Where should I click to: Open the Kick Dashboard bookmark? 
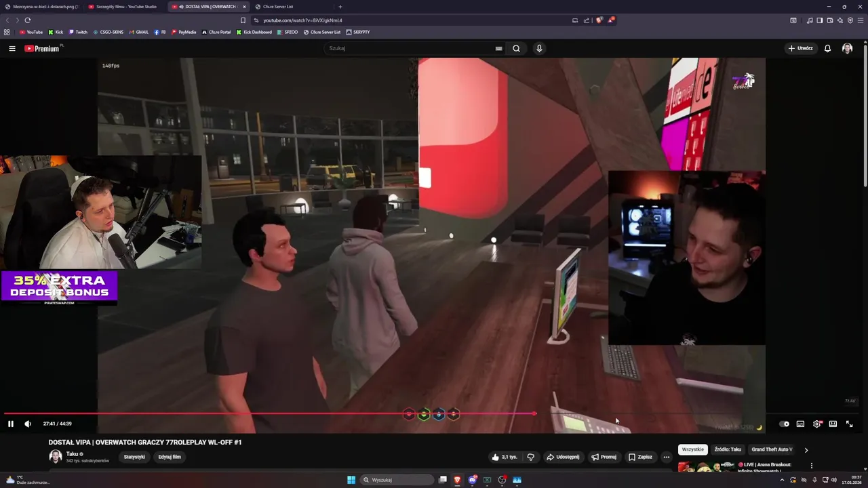(254, 32)
